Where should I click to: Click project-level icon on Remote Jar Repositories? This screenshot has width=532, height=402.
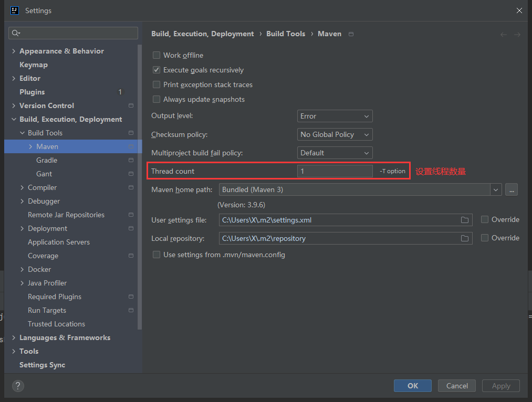[x=131, y=215]
